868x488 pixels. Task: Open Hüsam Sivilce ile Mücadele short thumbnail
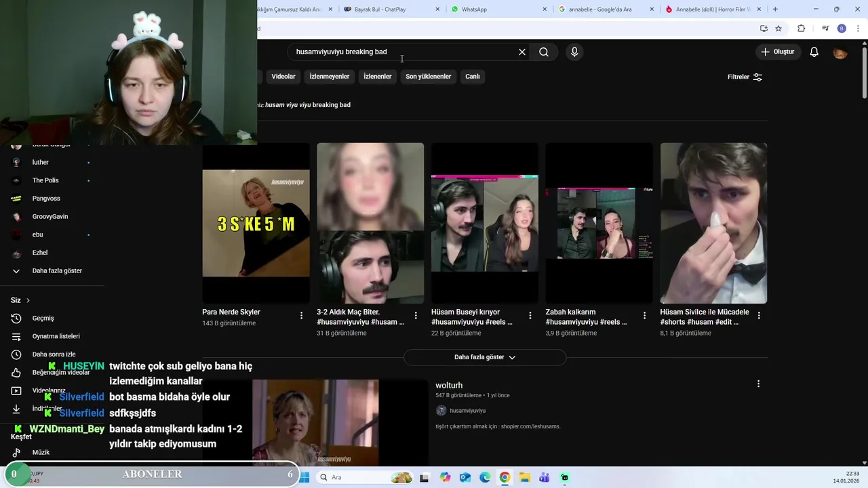713,223
